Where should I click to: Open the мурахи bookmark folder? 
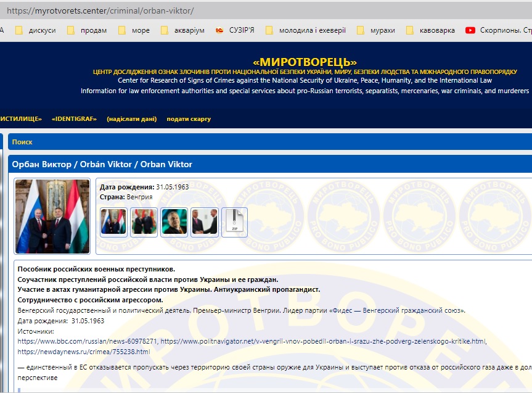(376, 31)
